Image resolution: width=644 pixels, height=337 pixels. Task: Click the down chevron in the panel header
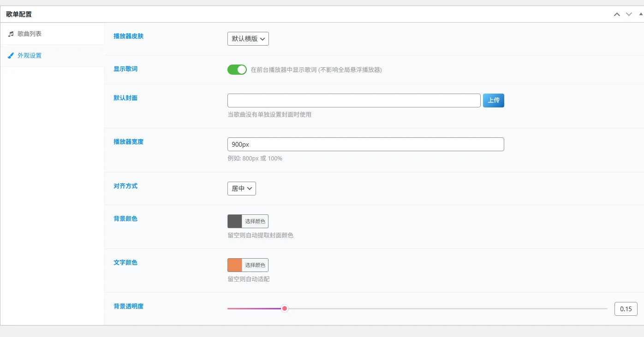click(x=628, y=14)
